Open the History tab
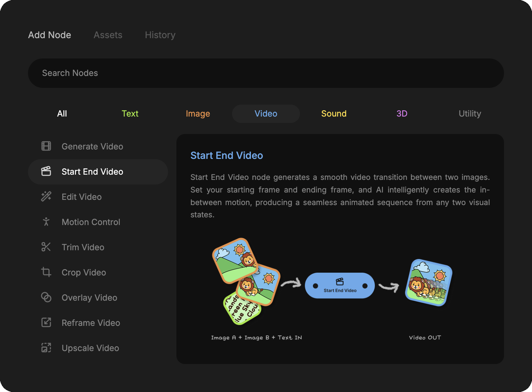 tap(160, 35)
